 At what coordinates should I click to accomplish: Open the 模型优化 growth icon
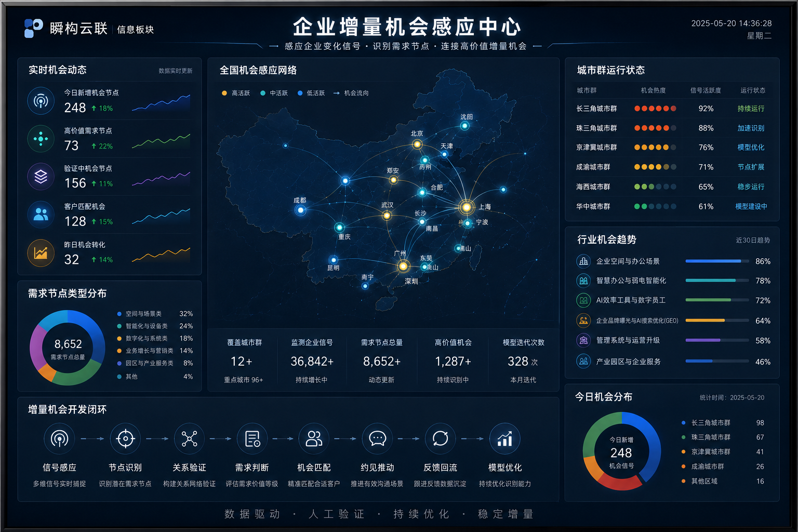point(504,439)
